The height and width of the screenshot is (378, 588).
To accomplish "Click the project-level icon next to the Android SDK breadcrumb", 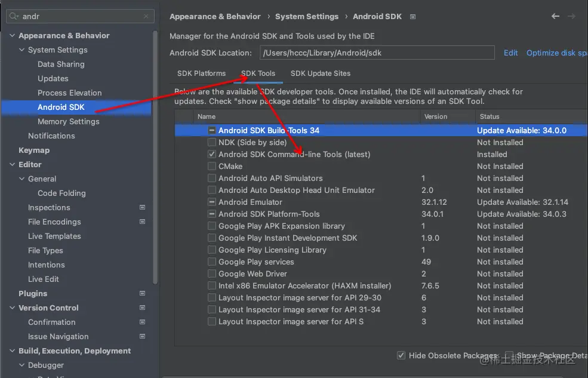I will [412, 17].
